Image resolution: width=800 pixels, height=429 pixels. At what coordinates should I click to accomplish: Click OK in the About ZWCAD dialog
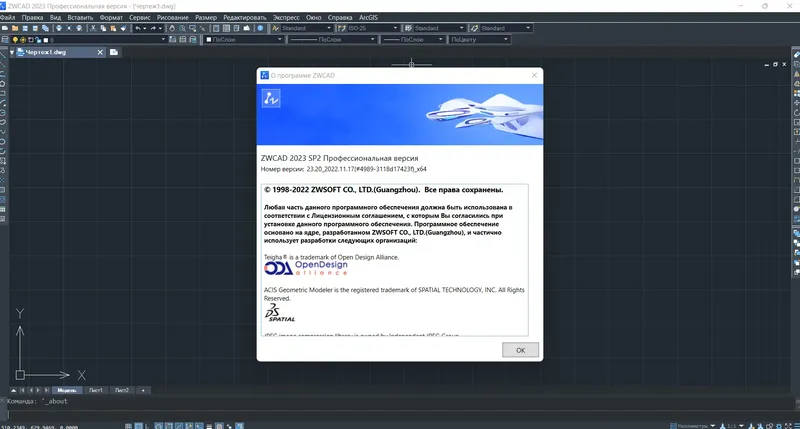[520, 350]
